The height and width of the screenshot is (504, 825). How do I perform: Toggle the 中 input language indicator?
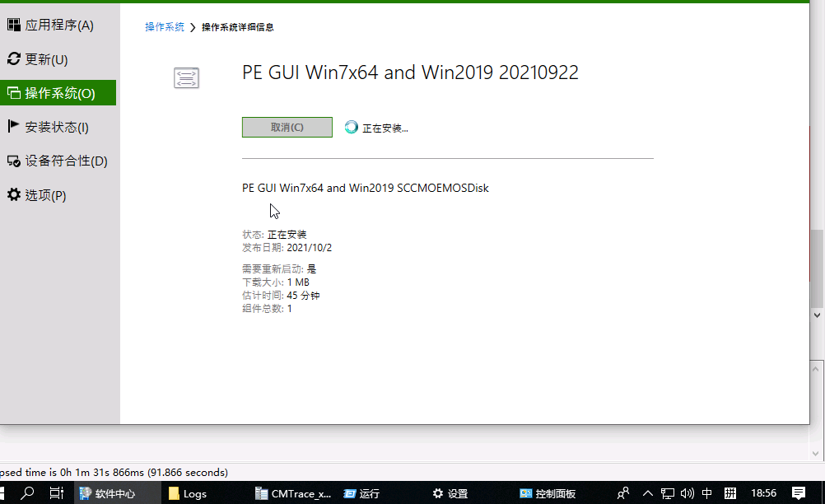[706, 493]
